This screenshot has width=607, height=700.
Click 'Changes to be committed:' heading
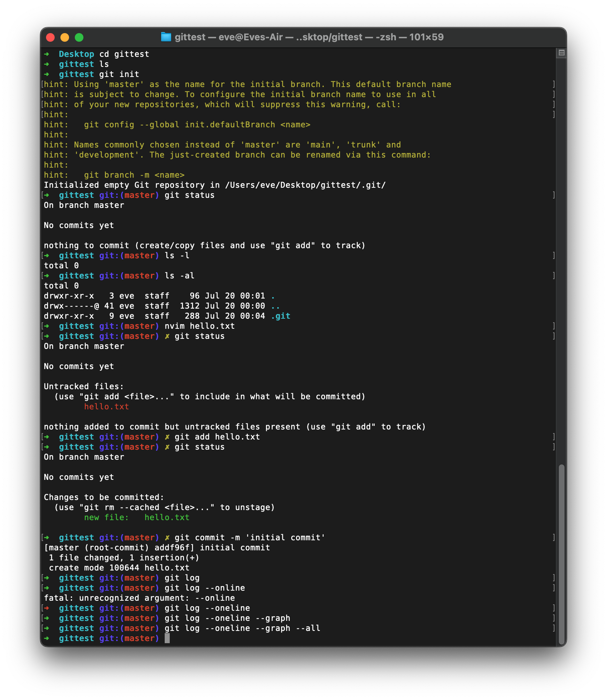pyautogui.click(x=104, y=497)
